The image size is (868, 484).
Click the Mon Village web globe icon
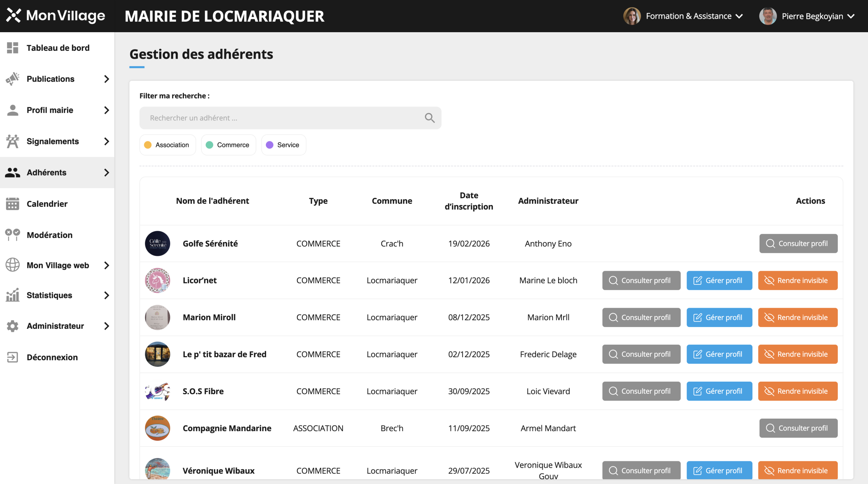tap(13, 265)
